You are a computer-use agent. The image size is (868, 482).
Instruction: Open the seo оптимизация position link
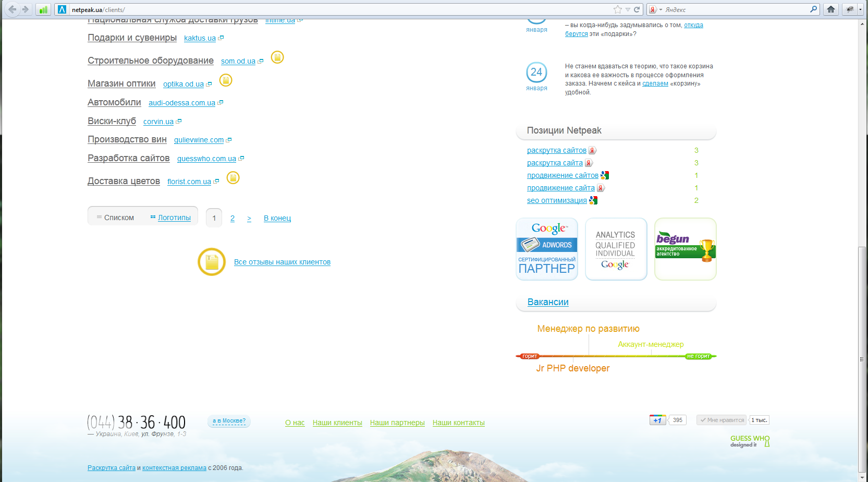coord(557,200)
